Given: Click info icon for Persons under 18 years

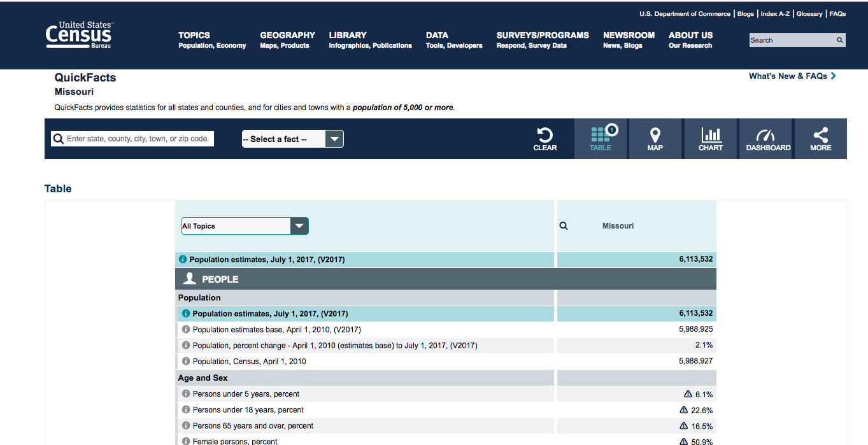Looking at the screenshot, I should click(x=186, y=409).
